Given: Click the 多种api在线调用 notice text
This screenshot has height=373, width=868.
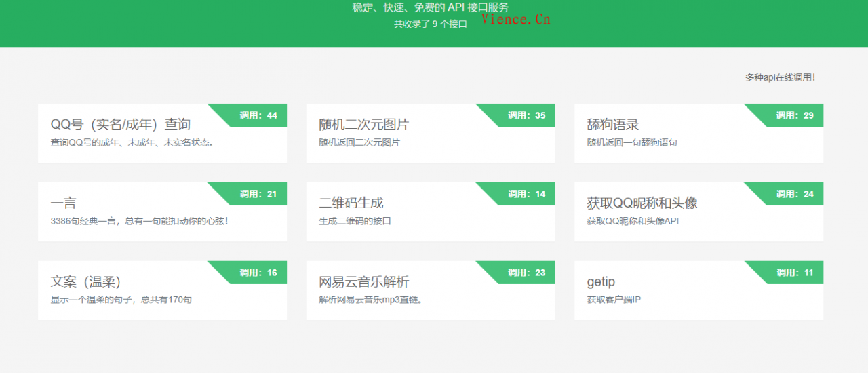Looking at the screenshot, I should coord(780,77).
